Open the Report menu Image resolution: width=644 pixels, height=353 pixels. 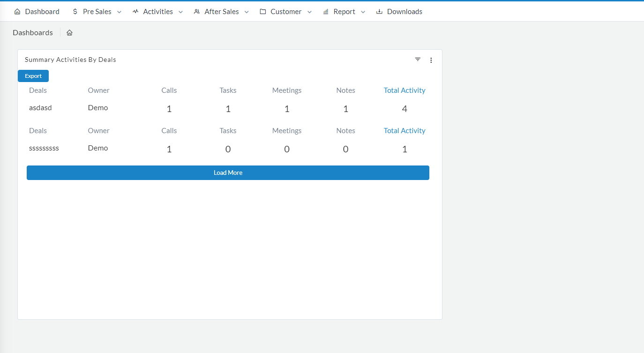[344, 12]
